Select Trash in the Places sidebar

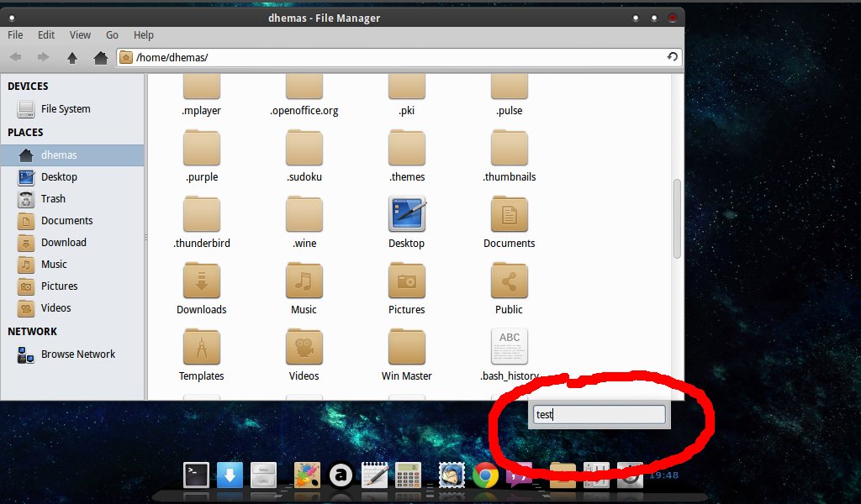[x=53, y=199]
